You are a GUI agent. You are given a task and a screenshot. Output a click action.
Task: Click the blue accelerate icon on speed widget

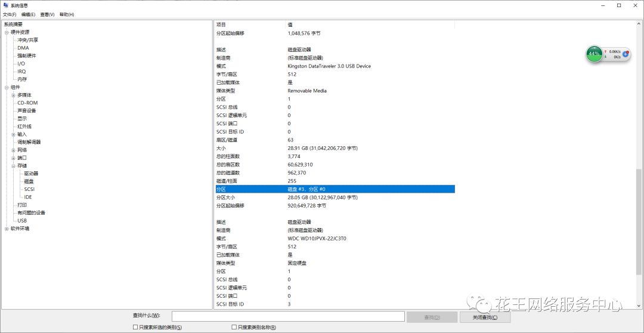tap(626, 54)
